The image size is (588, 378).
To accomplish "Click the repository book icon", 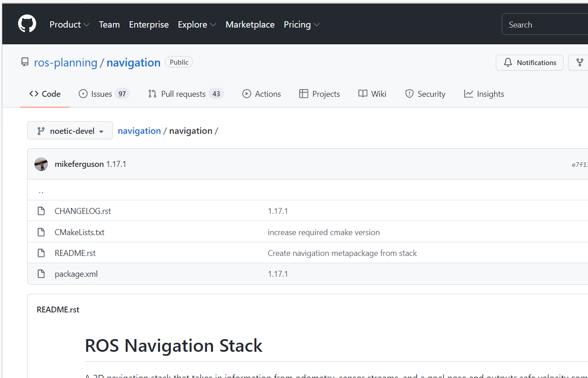I will [25, 62].
